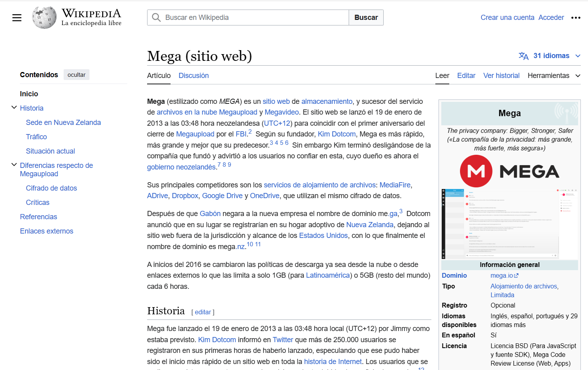Expand the Herramientas tools dropdown
Image resolution: width=588 pixels, height=370 pixels.
(x=554, y=76)
